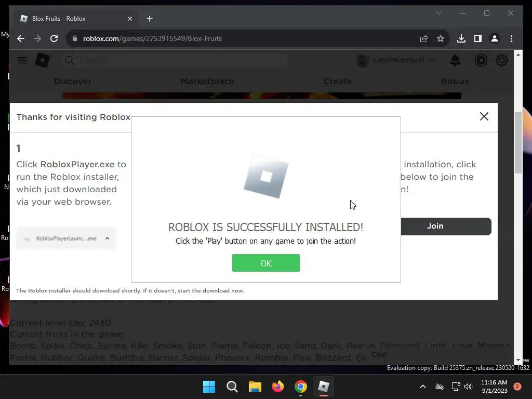The width and height of the screenshot is (532, 399).
Task: Click the Roblox search field
Action: (x=175, y=60)
